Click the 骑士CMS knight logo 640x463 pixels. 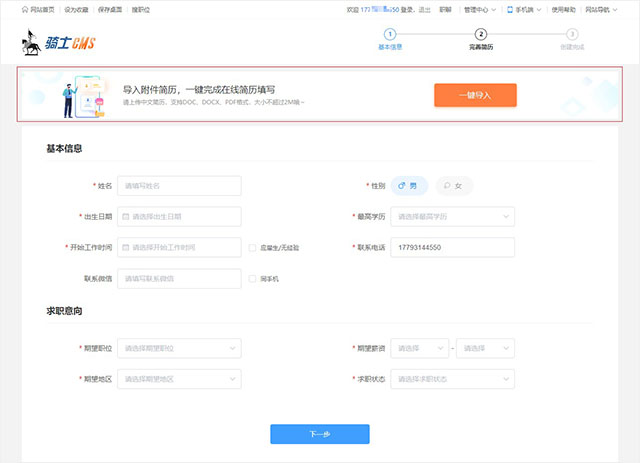point(58,43)
